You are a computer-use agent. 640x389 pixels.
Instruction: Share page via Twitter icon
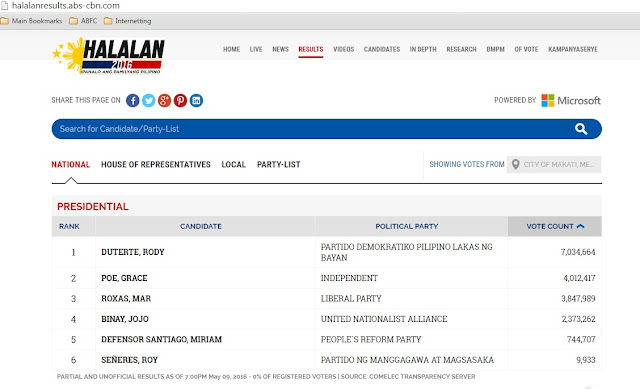pyautogui.click(x=149, y=100)
